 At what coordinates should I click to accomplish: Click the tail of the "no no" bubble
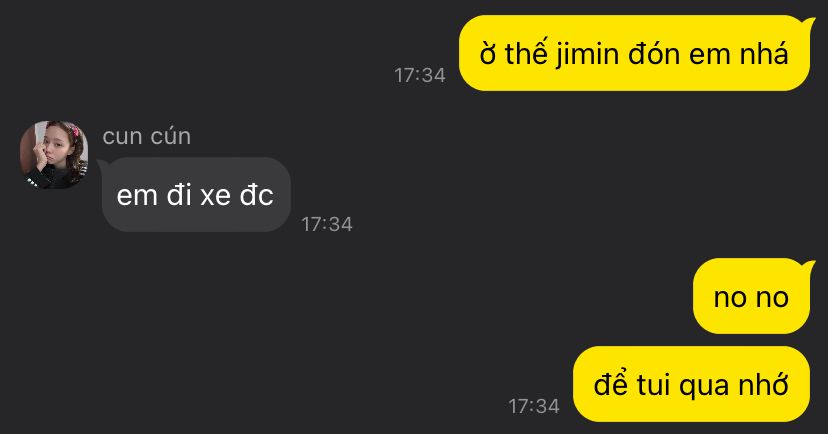coord(808,266)
